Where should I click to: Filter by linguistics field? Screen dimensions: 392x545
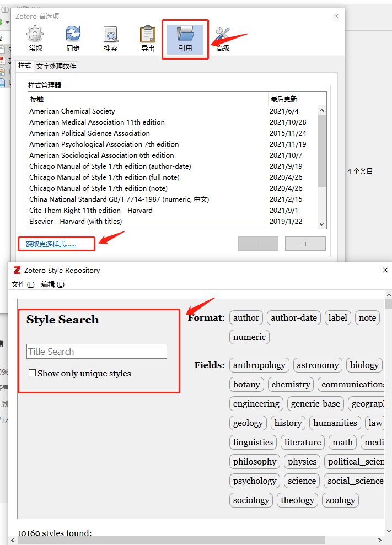pyautogui.click(x=253, y=442)
